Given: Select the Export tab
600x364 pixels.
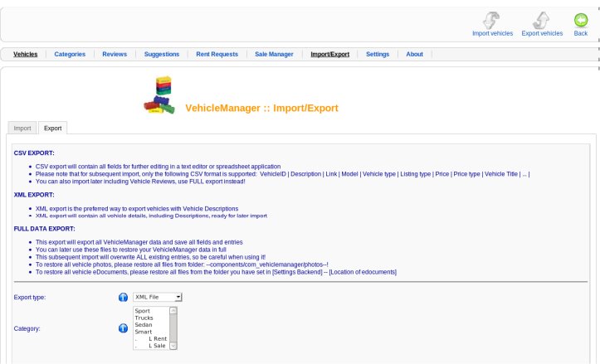Looking at the screenshot, I should [53, 128].
